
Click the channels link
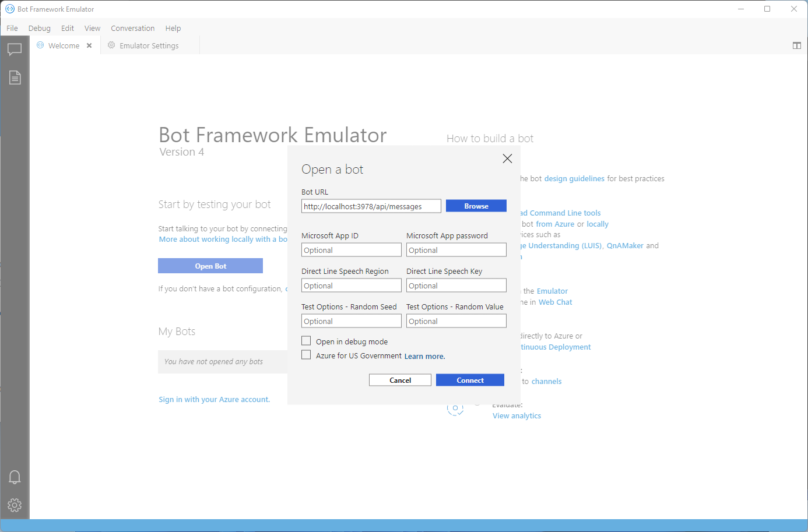546,382
